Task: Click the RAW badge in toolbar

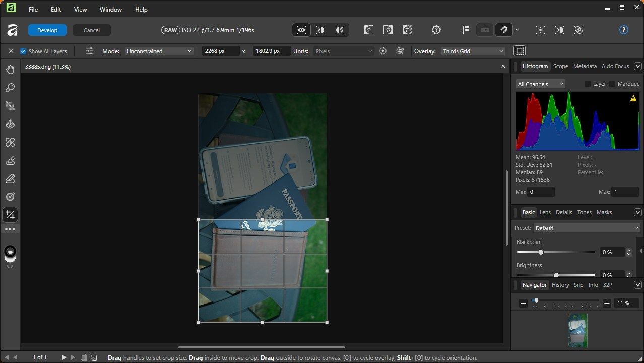Action: pos(170,30)
